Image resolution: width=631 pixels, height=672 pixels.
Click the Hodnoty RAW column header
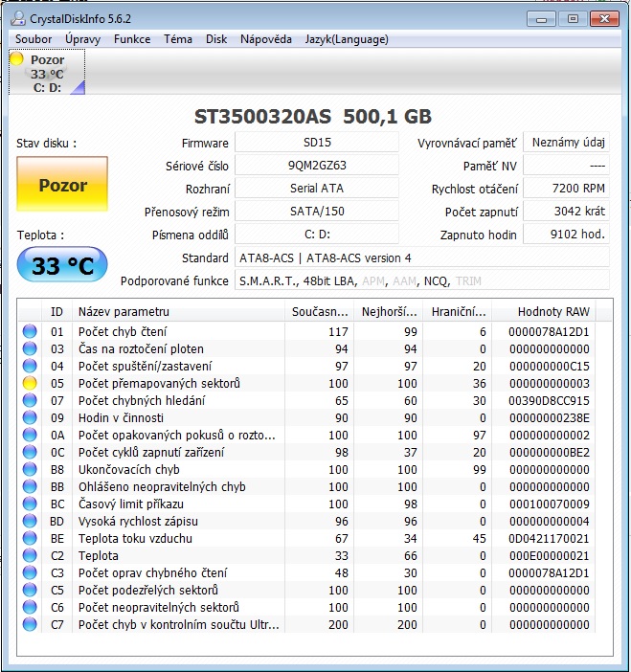click(x=544, y=311)
